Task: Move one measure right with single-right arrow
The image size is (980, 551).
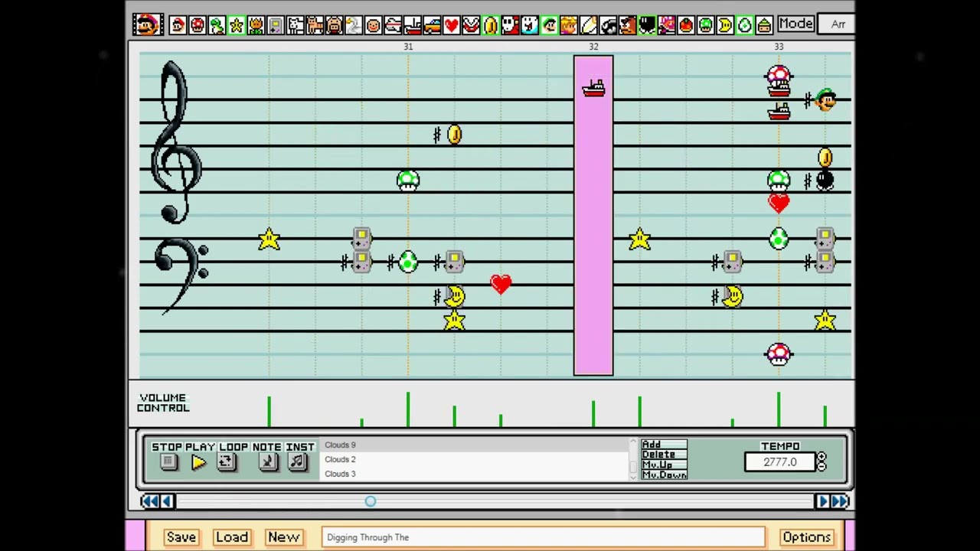Action: coord(823,501)
